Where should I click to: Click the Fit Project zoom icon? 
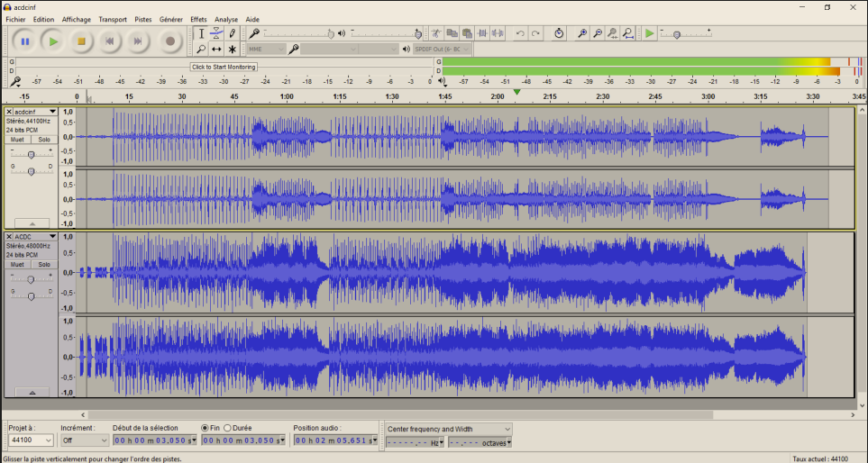628,33
